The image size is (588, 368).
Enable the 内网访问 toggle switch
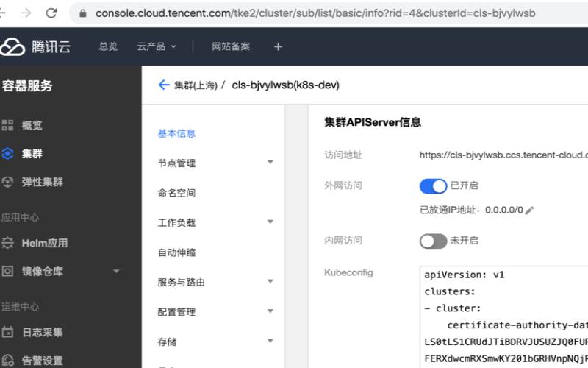click(x=433, y=241)
